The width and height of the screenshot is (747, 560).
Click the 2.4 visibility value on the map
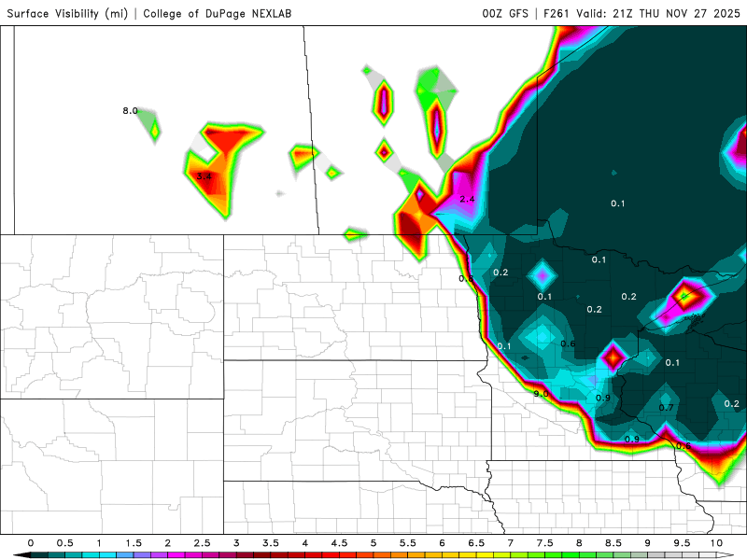point(467,199)
